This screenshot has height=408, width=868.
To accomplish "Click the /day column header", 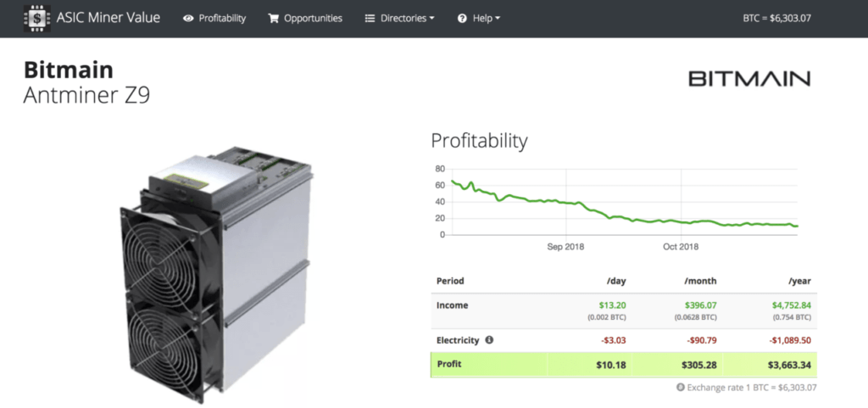I will (x=616, y=282).
